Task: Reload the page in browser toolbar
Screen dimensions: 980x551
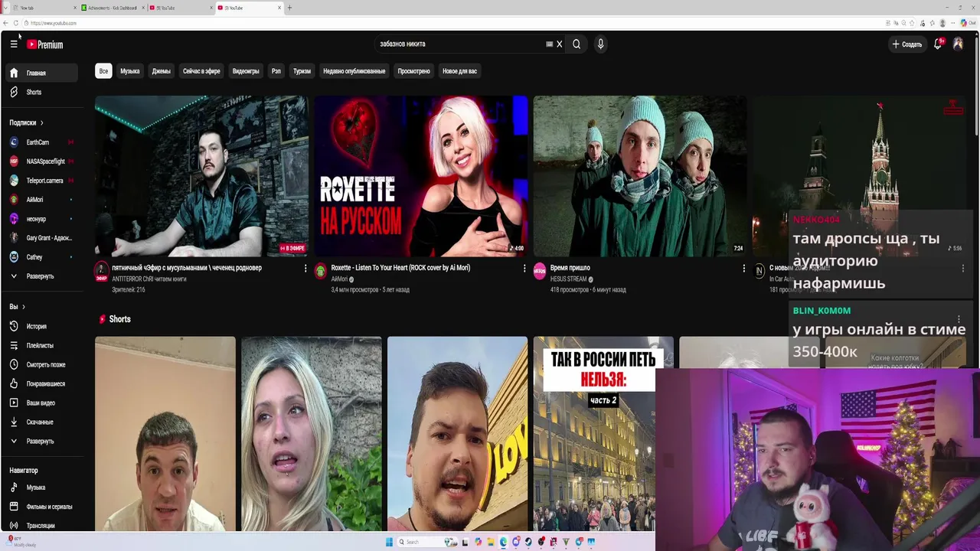Action: tap(15, 23)
